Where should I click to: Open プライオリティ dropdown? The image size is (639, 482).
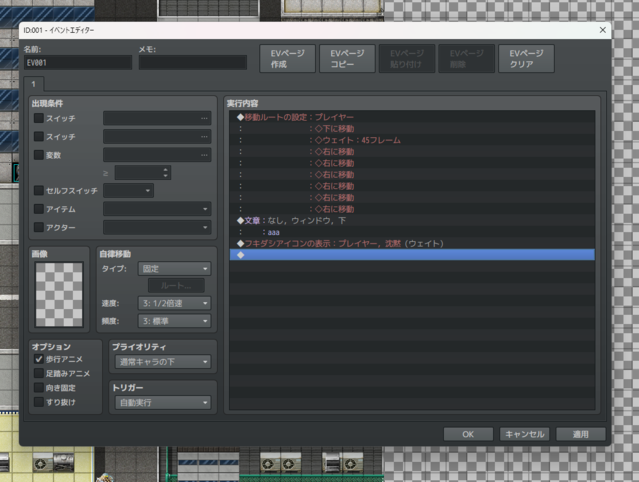tap(163, 362)
